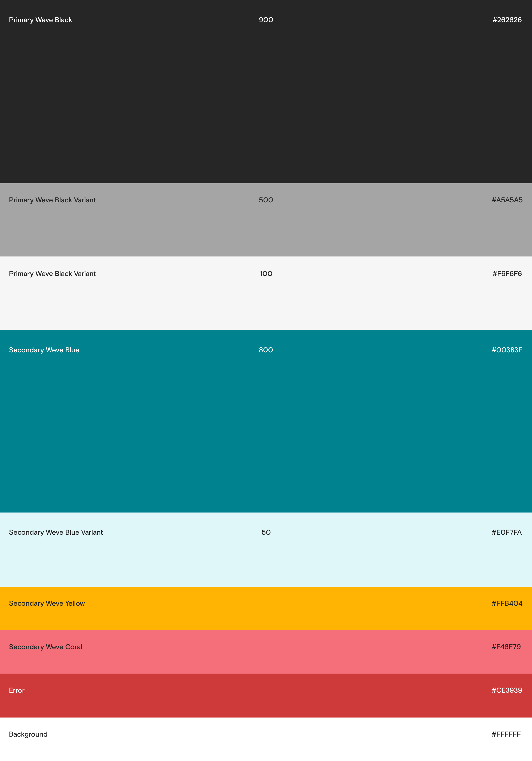Select the hex code #FFFFFF

click(x=506, y=734)
